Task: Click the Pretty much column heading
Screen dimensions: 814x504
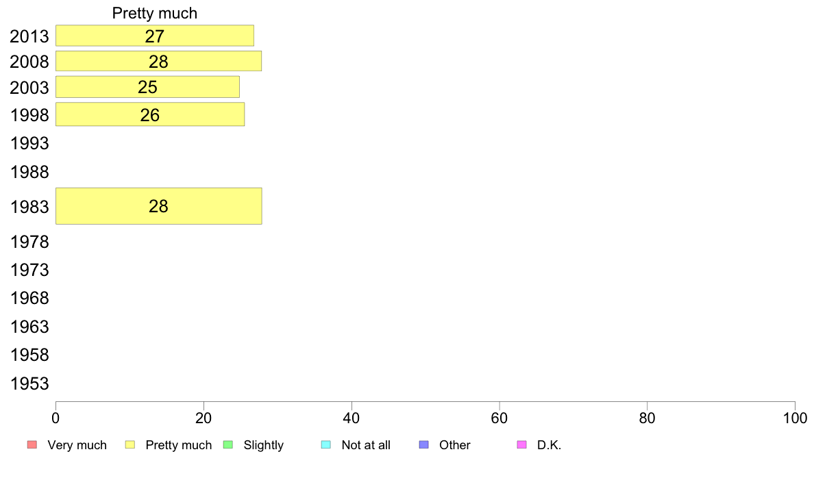Action: tap(155, 13)
